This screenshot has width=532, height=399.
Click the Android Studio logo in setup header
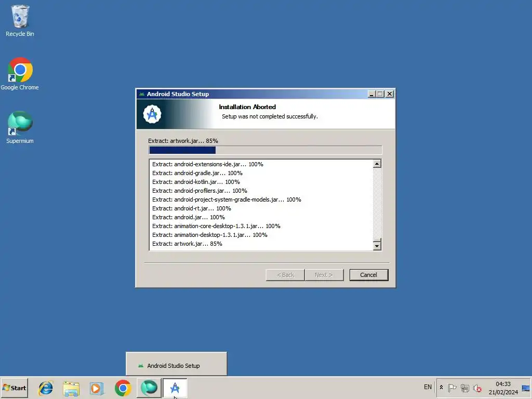[x=152, y=114]
